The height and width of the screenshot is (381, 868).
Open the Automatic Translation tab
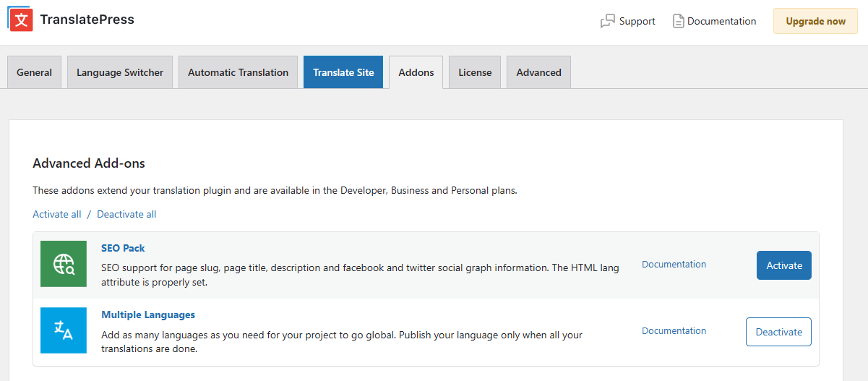click(238, 72)
